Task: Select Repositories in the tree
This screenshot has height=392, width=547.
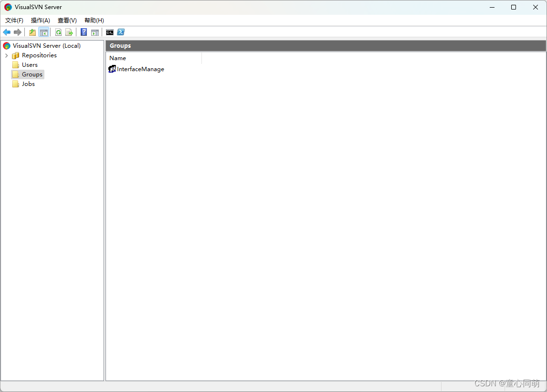Action: tap(39, 55)
